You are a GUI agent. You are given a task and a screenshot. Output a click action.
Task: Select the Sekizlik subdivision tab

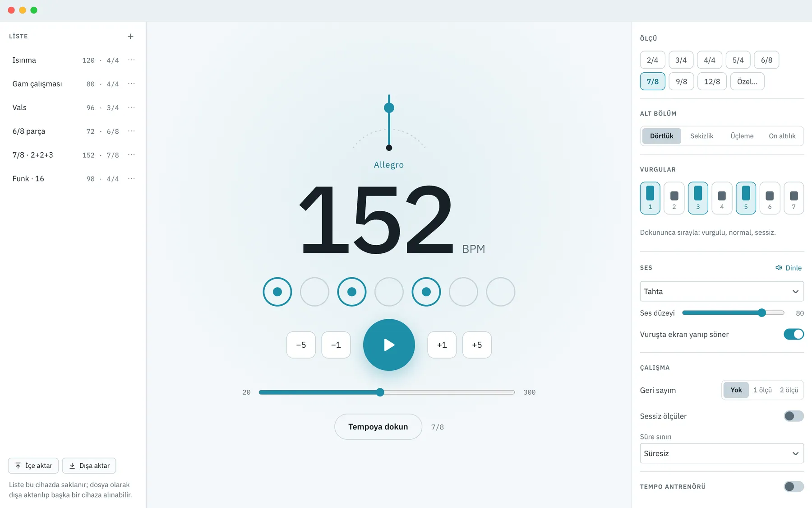click(701, 136)
